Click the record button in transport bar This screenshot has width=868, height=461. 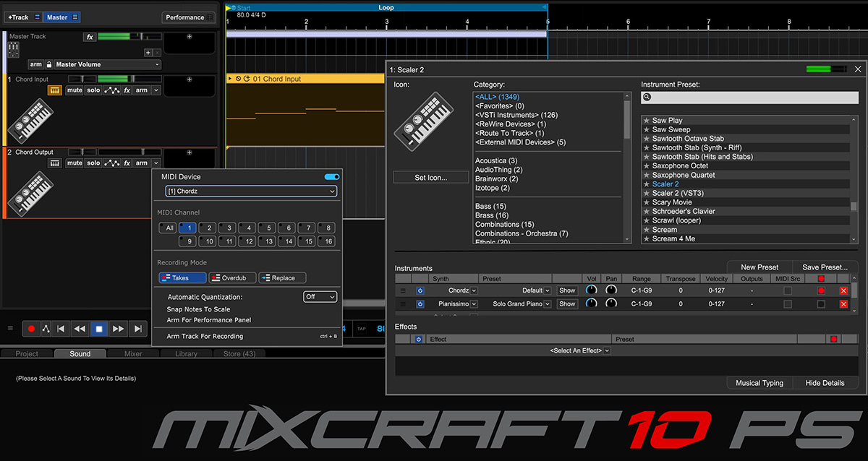click(x=31, y=329)
